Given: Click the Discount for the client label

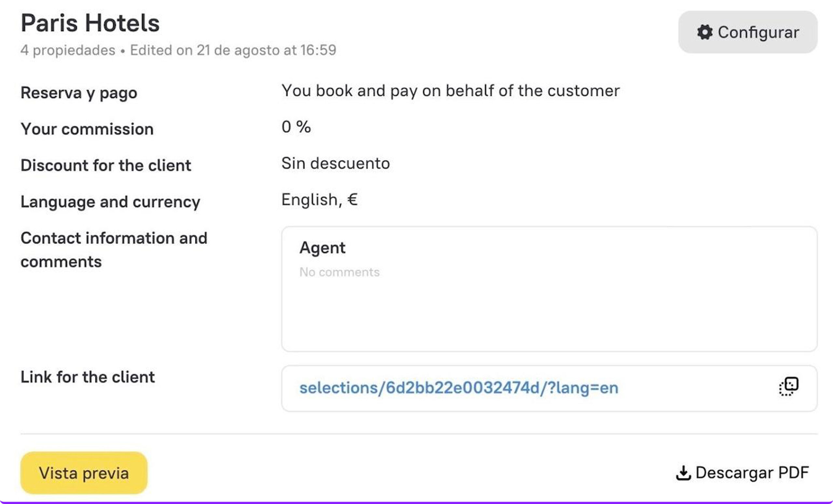Looking at the screenshot, I should tap(106, 165).
